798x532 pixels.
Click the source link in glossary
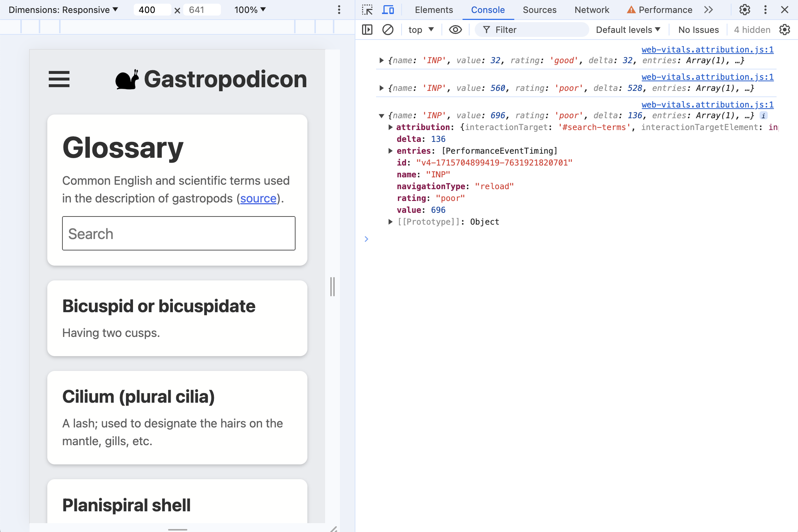[258, 198]
